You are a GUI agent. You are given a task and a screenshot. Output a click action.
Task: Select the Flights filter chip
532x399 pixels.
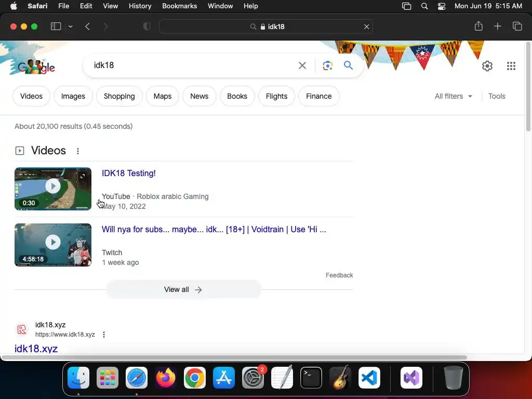coord(276,96)
